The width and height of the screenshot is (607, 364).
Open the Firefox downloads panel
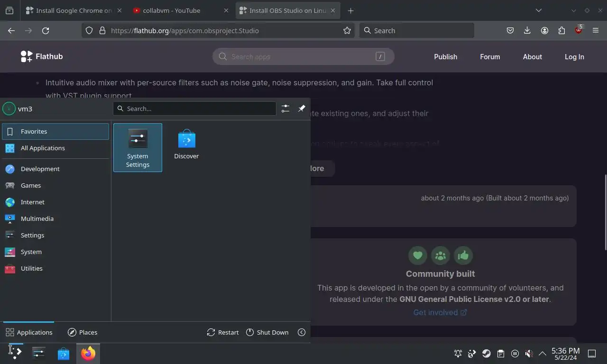527,30
